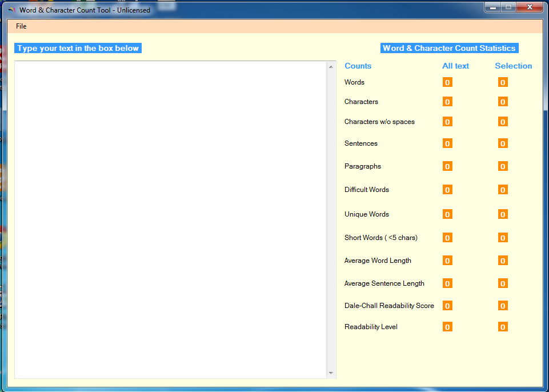Image resolution: width=549 pixels, height=392 pixels.
Task: Click the text box scrollbar down arrow
Action: pyautogui.click(x=331, y=373)
